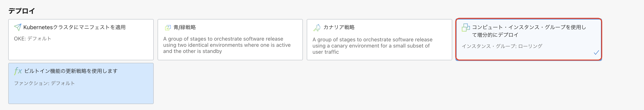This screenshot has width=644, height=110.
Task: Choose ビルトイン機能の更新戦略を使用します title
Action: tap(71, 71)
